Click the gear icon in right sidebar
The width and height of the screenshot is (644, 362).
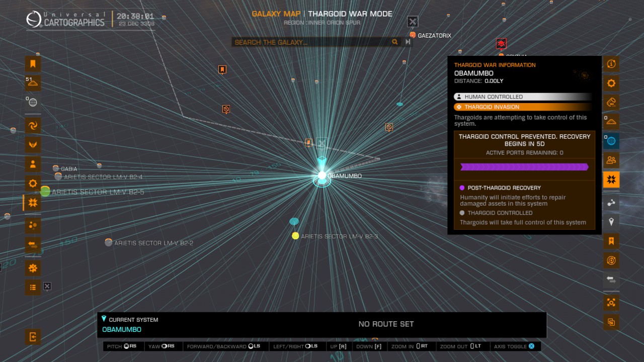click(x=611, y=83)
